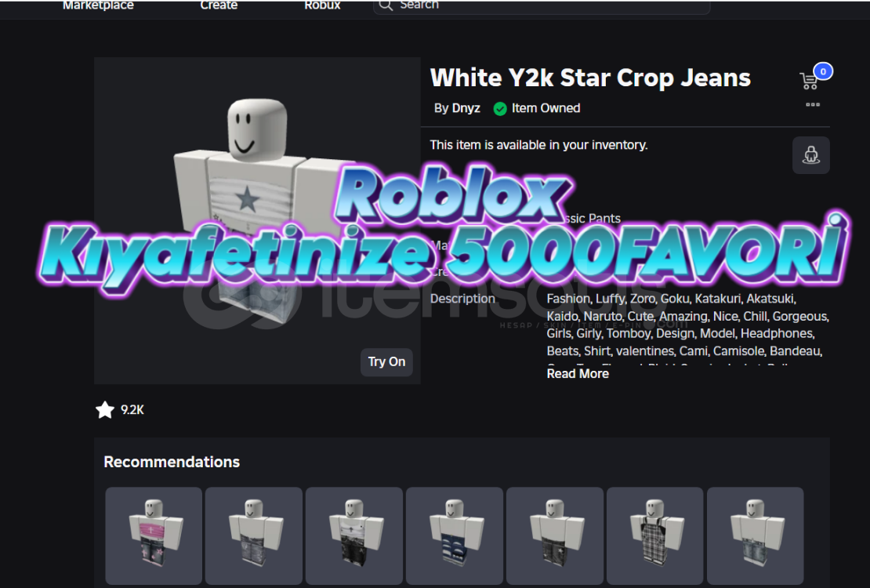This screenshot has height=588, width=870.
Task: Click 'This item is available in your inventory.'
Action: point(538,145)
